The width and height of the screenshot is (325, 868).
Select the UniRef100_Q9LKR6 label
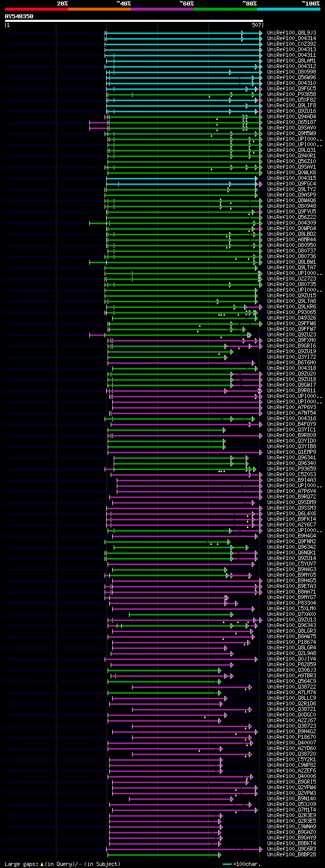pyautogui.click(x=291, y=306)
